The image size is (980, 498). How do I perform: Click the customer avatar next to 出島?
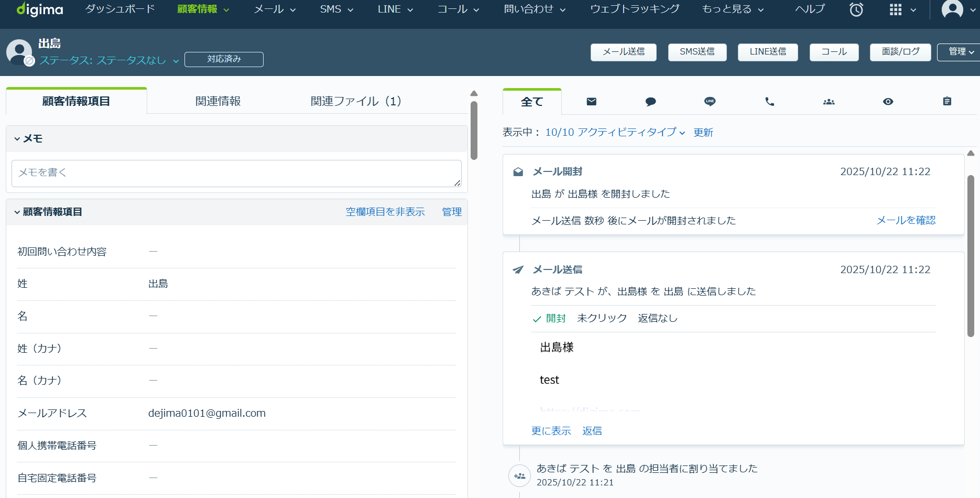pyautogui.click(x=19, y=52)
